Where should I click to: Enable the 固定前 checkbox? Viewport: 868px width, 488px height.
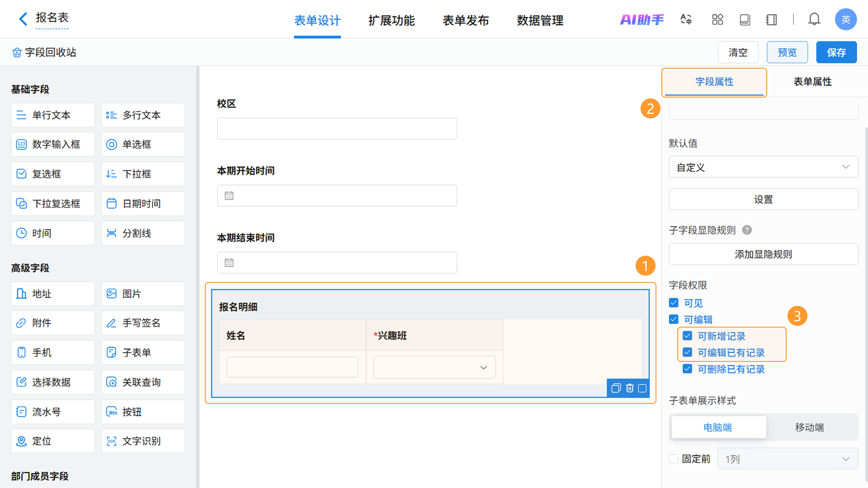pos(674,459)
